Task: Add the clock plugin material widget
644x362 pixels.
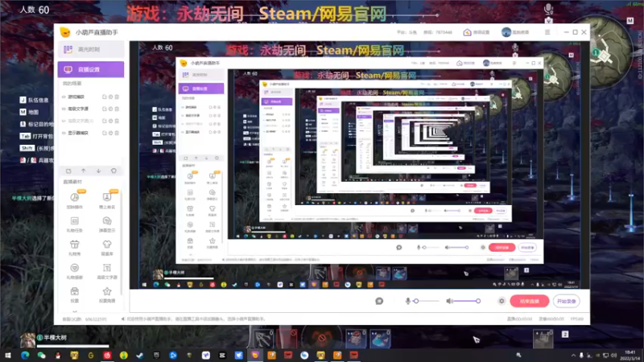Action: pos(74,200)
